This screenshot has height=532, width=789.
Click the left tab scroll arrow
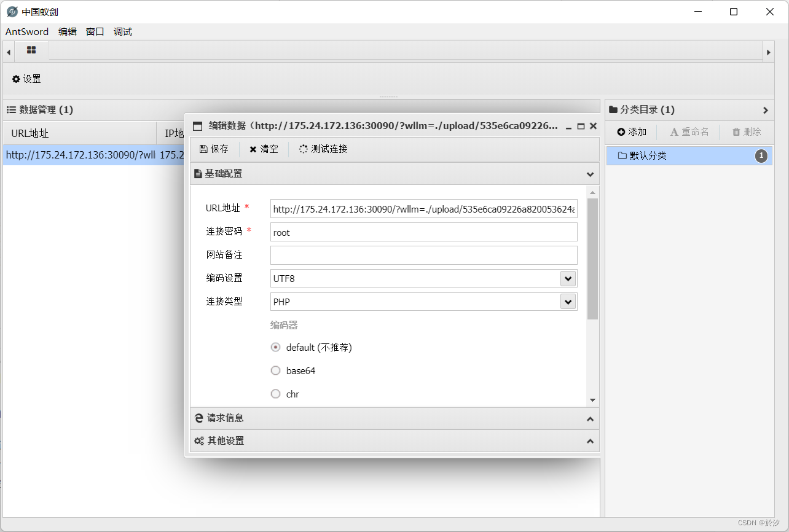[9, 52]
